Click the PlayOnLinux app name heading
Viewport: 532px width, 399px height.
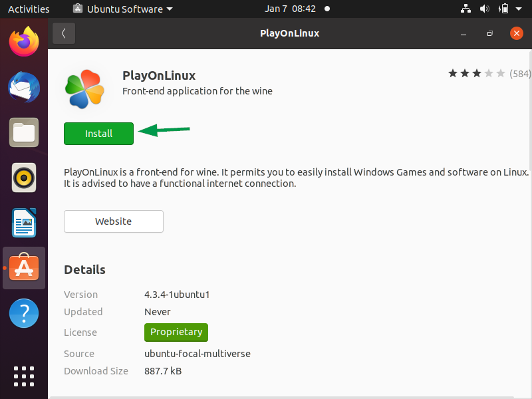tap(159, 76)
